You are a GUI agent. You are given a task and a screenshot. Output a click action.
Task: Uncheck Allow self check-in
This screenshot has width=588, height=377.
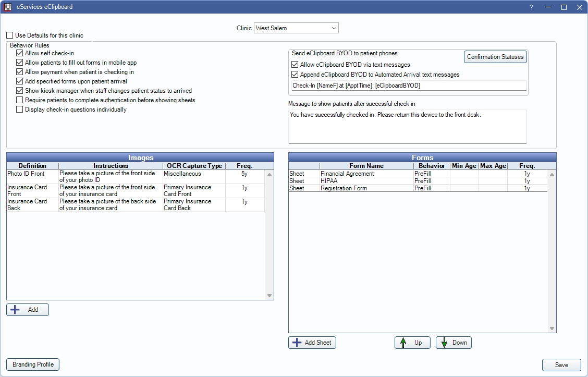pos(19,53)
